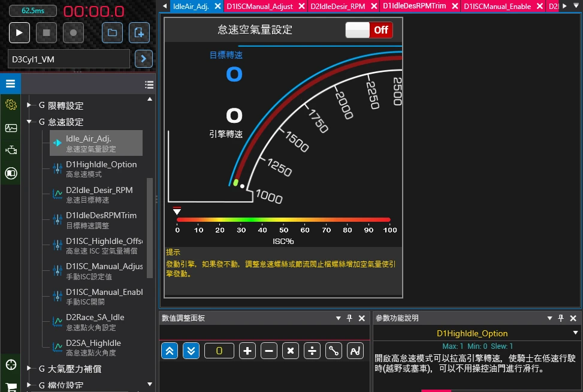Close the IdleAir_Adj. tab

tap(218, 7)
